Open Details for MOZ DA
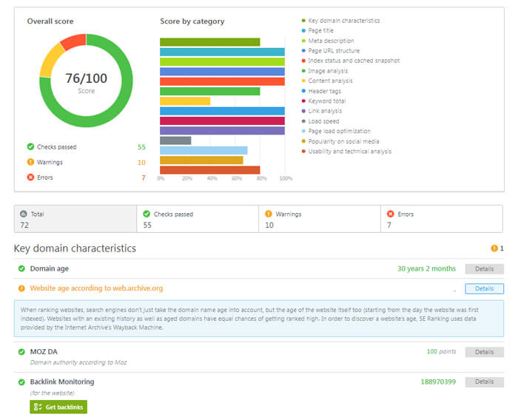518x420 pixels. click(x=484, y=352)
